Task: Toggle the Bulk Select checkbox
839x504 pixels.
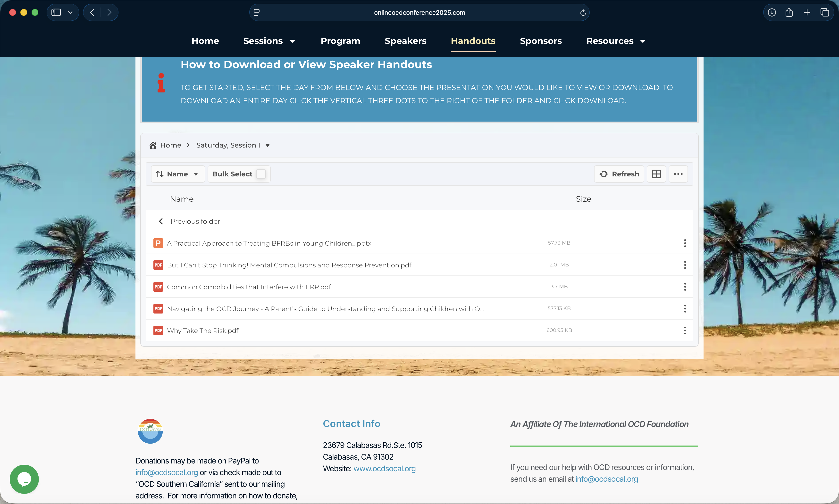Action: click(261, 174)
